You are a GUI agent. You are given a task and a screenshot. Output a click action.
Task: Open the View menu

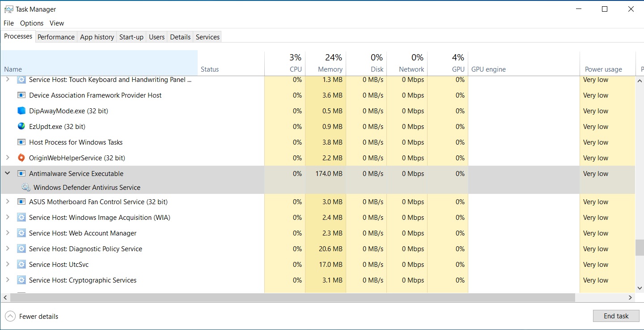click(57, 23)
